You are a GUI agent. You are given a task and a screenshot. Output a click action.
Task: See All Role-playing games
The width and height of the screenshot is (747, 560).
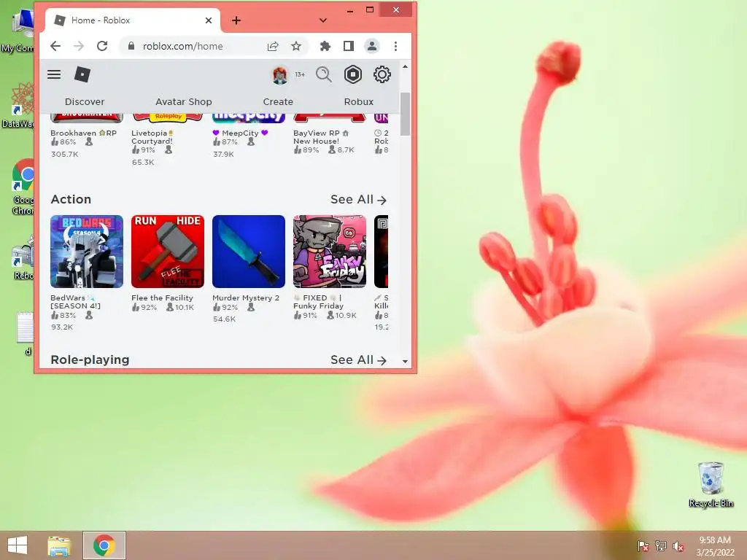[x=358, y=360]
